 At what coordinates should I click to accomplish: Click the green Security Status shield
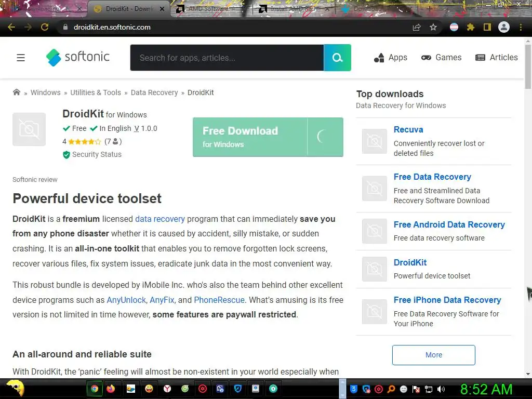pos(66,155)
